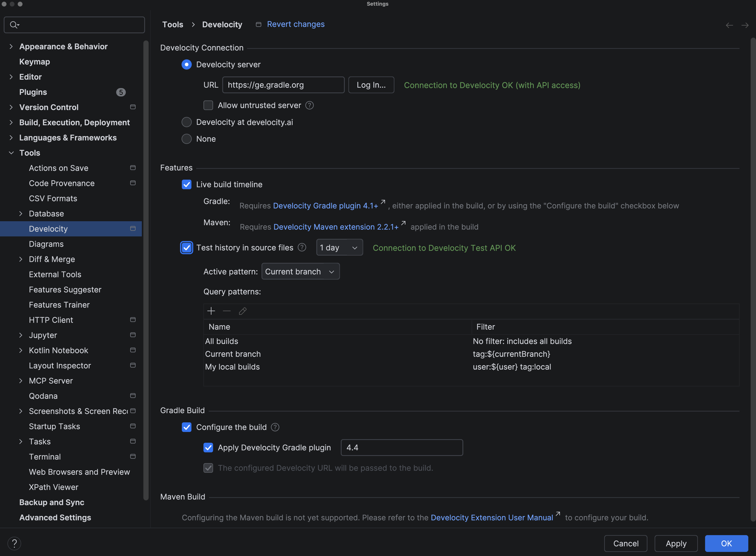The width and height of the screenshot is (756, 556).
Task: Toggle Live build timeline checkbox
Action: (187, 184)
